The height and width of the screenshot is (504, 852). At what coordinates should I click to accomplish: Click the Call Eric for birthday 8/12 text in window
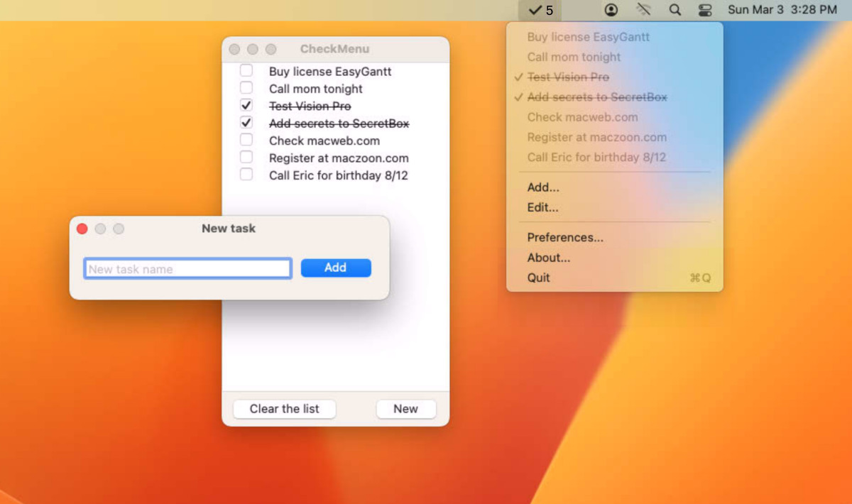coord(339,175)
